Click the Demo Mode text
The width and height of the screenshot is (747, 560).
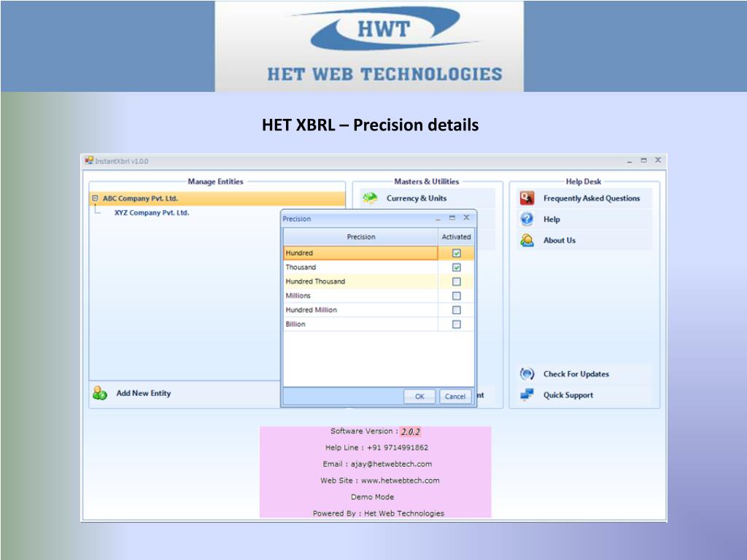tap(373, 497)
